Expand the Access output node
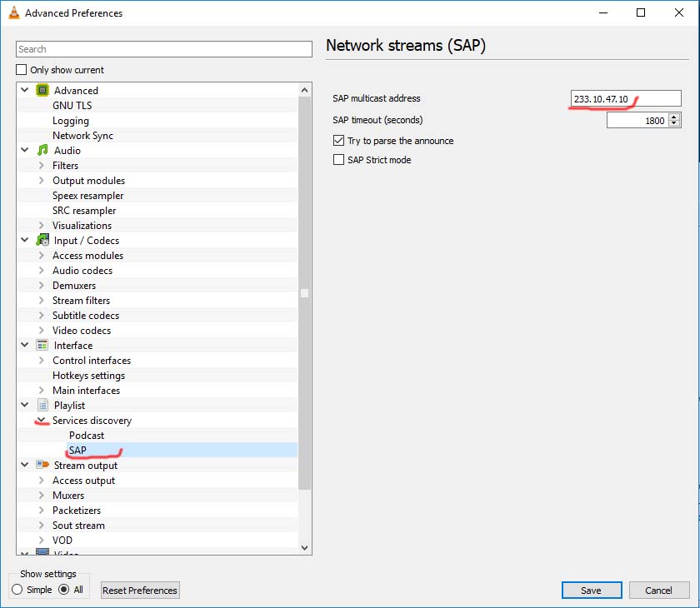The width and height of the screenshot is (700, 608). [x=42, y=481]
